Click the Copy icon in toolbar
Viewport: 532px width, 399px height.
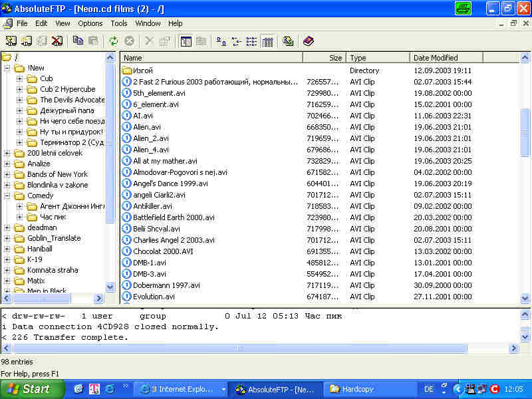click(78, 41)
